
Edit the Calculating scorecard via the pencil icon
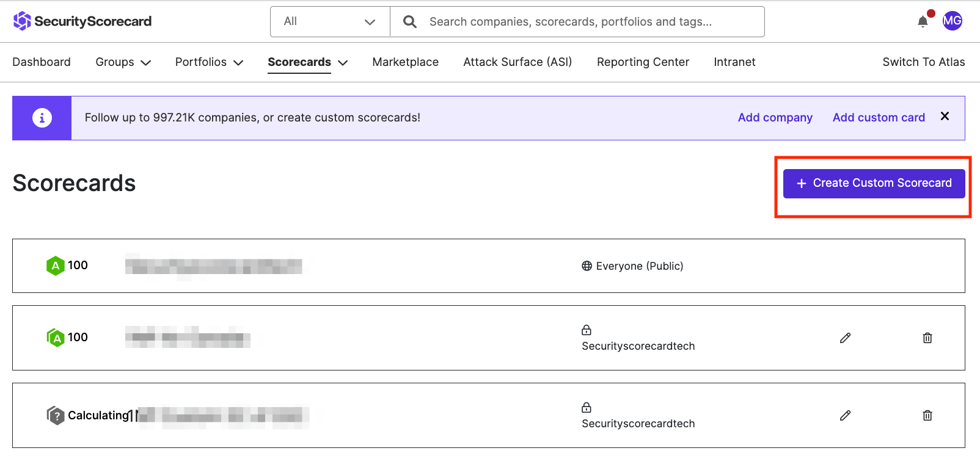(x=845, y=415)
